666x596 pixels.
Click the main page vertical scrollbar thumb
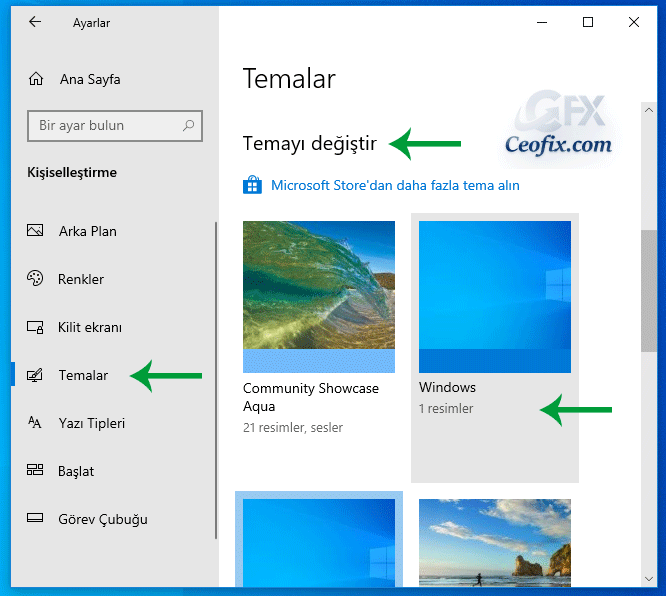649,291
